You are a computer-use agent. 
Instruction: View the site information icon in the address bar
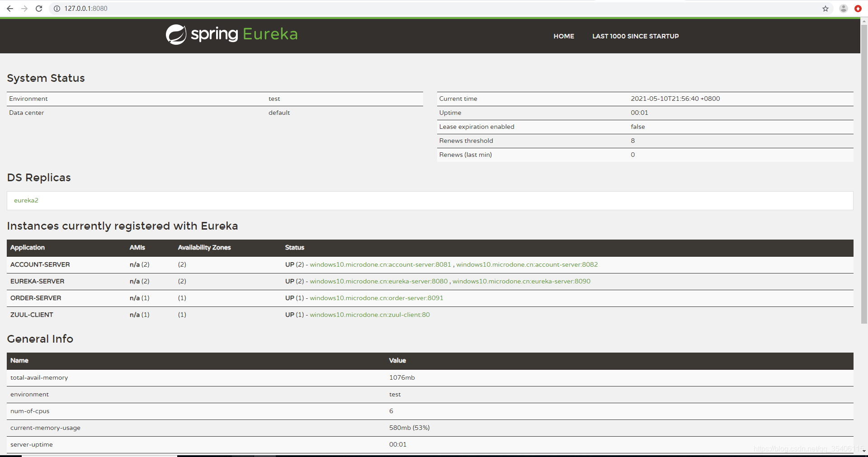click(x=57, y=9)
